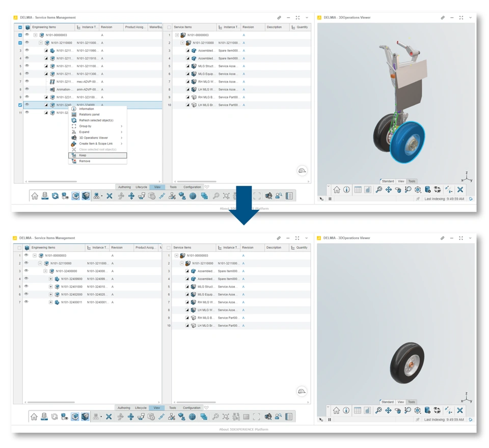
Task: Click the globe icon in top Service Items toolbar
Action: point(193,196)
